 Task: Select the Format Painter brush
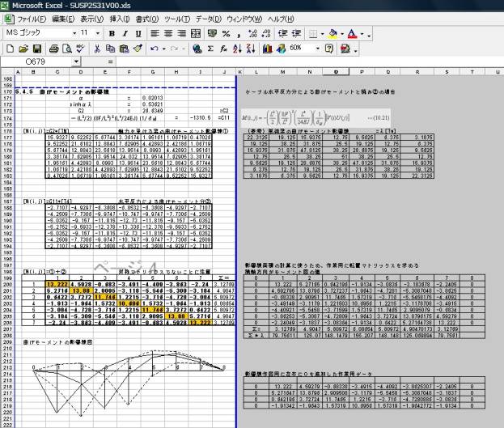click(138, 49)
